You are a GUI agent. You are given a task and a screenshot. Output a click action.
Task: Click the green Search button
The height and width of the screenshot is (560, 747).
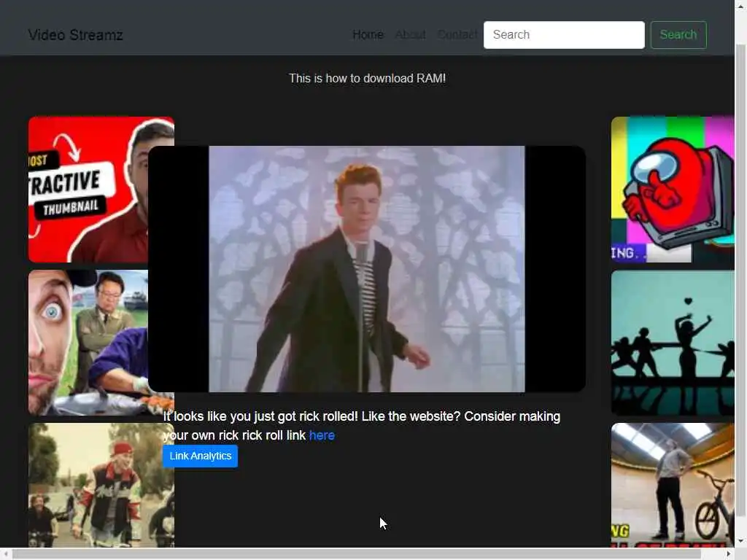tap(678, 35)
